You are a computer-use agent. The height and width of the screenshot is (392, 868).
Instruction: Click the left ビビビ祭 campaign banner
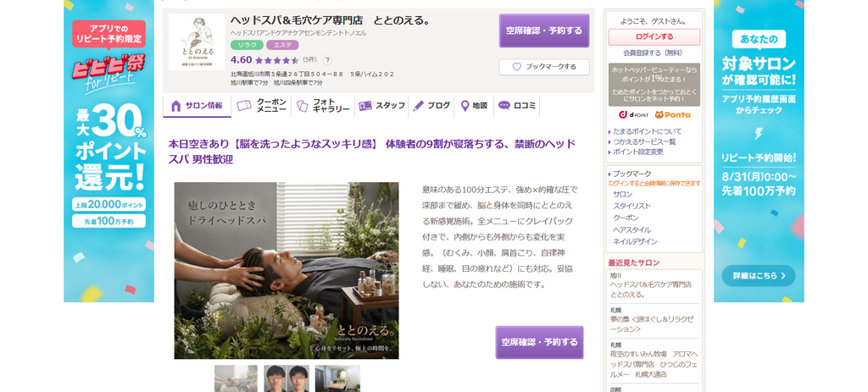(109, 151)
